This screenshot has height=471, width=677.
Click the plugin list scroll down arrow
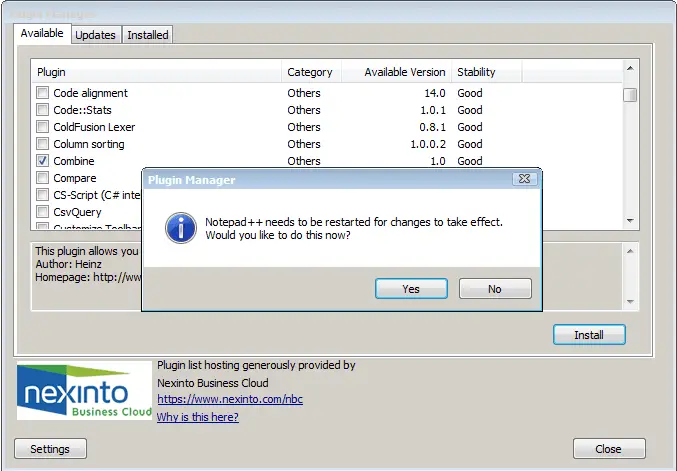[630, 221]
